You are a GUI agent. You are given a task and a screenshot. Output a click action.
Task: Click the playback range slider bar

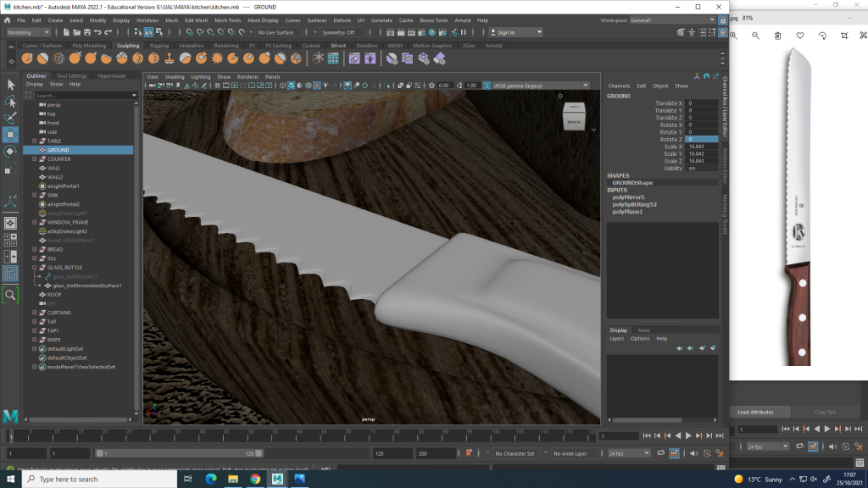179,454
